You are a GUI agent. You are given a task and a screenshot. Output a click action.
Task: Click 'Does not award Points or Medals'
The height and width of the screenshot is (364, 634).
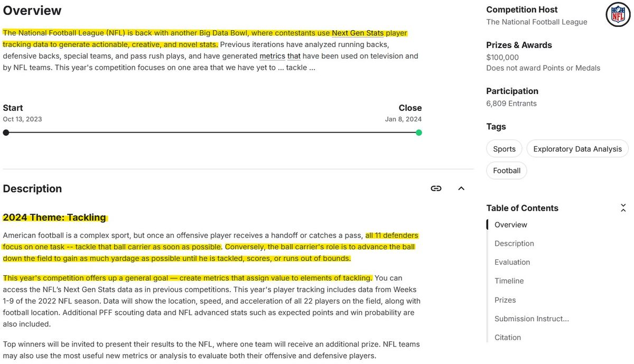coord(543,68)
